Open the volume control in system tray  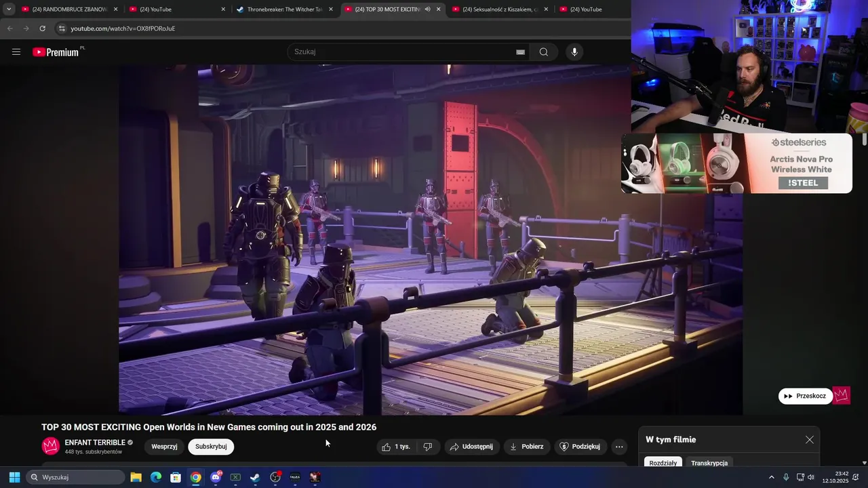pyautogui.click(x=811, y=477)
